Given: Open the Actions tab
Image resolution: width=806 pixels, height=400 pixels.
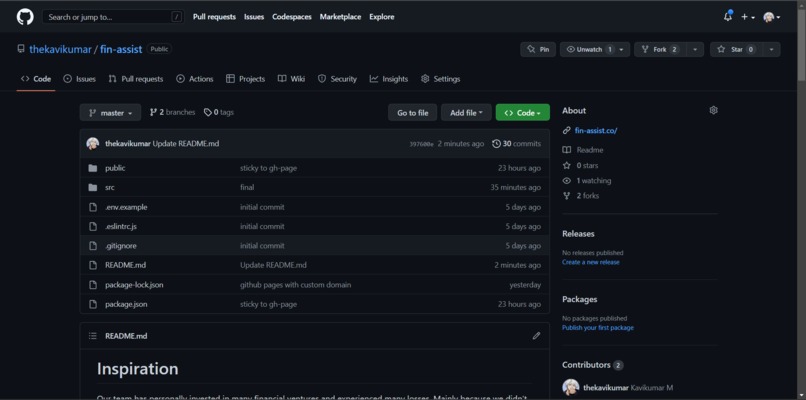Looking at the screenshot, I should [195, 79].
